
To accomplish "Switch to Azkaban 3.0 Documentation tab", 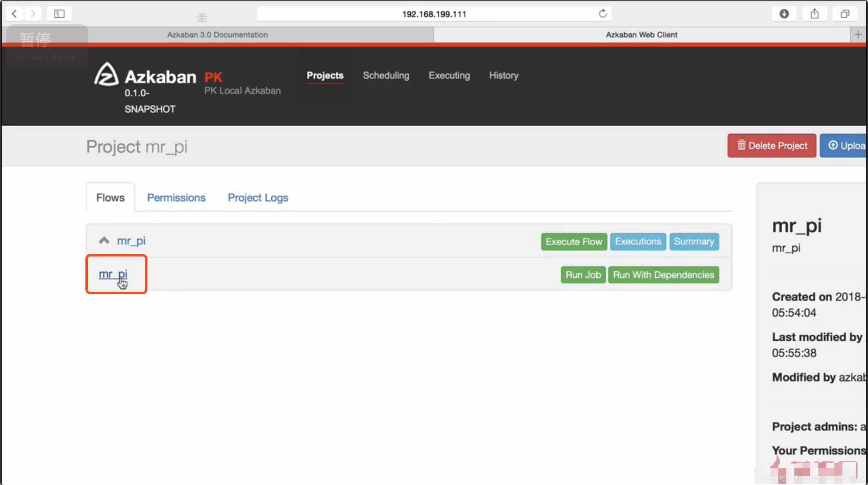I will pos(218,34).
